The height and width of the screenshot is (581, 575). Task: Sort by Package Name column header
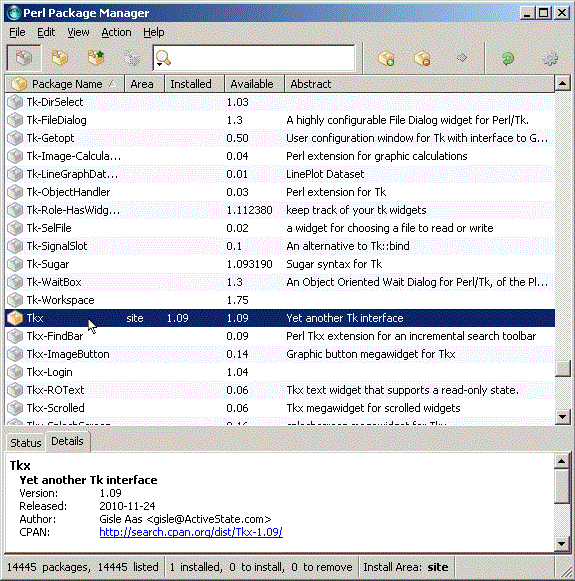coord(65,84)
